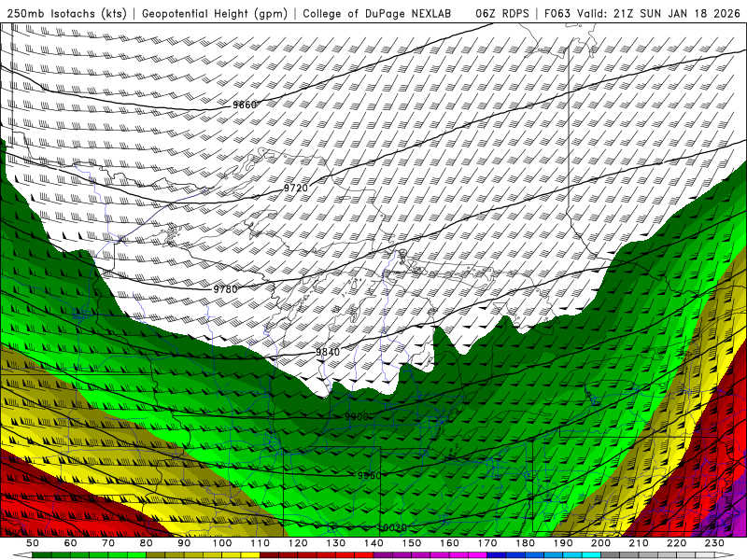Click the 110 value on the color scale
Image resolution: width=747 pixels, height=560 pixels.
260,543
